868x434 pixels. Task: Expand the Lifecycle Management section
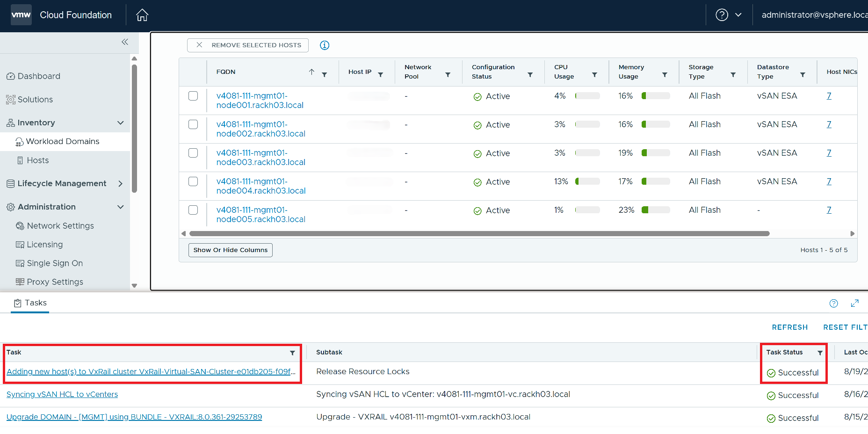[x=120, y=183]
